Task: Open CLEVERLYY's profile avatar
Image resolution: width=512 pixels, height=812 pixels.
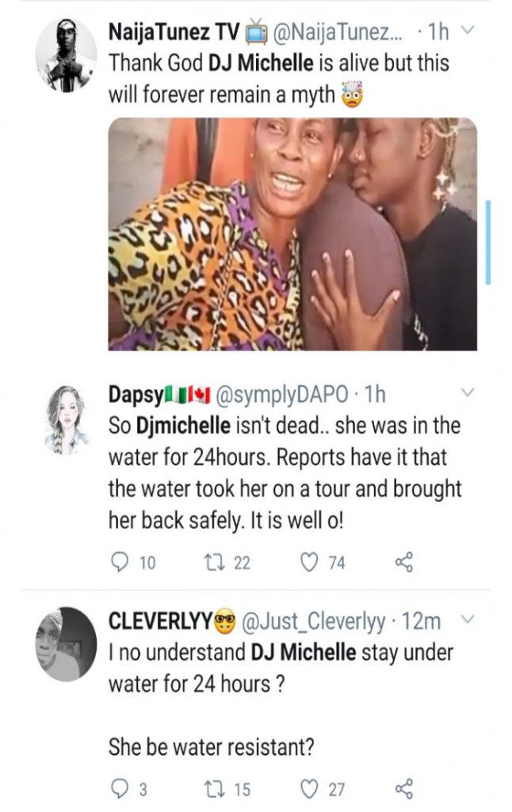Action: [66, 644]
